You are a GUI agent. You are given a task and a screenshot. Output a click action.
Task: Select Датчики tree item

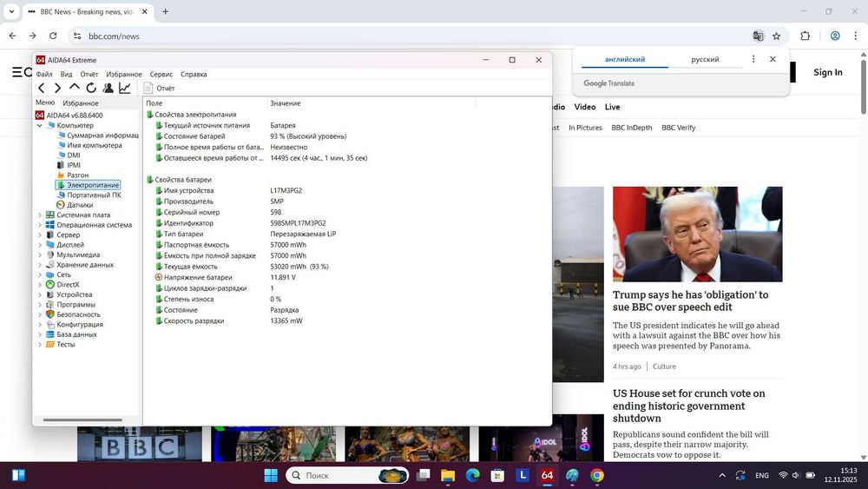pos(75,205)
